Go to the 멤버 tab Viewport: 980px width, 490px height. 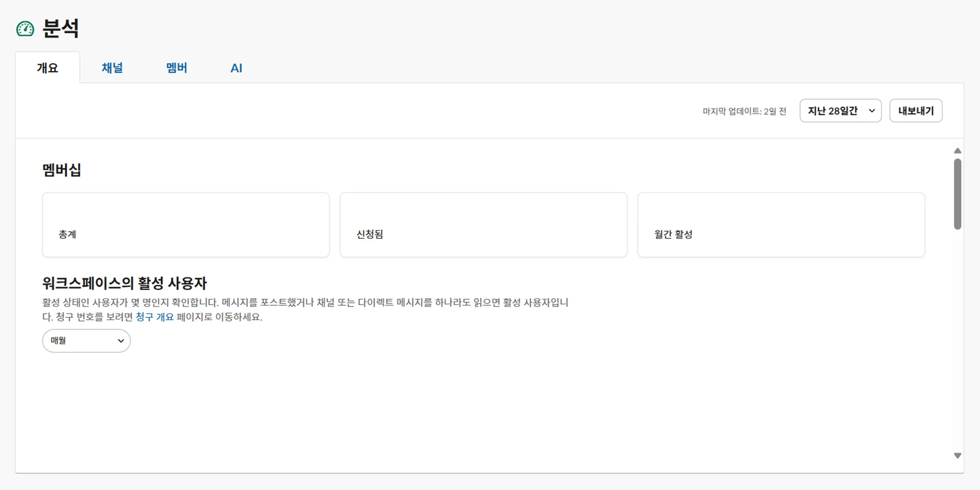click(x=177, y=68)
